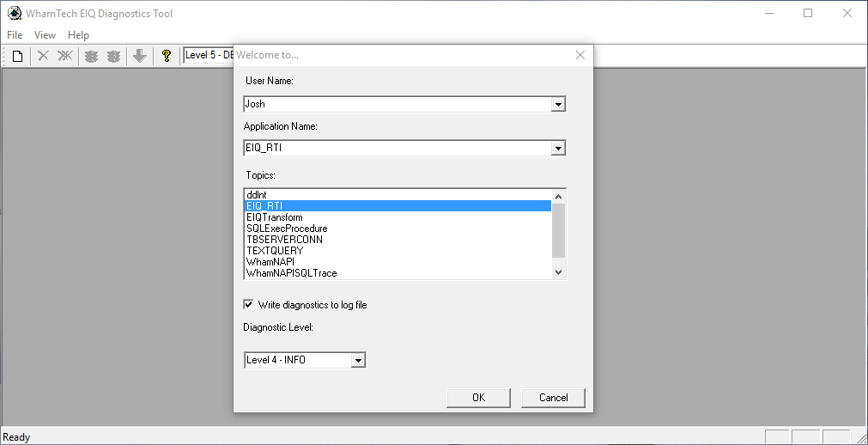The image size is (868, 445).
Task: Click the Cancel button
Action: [553, 398]
